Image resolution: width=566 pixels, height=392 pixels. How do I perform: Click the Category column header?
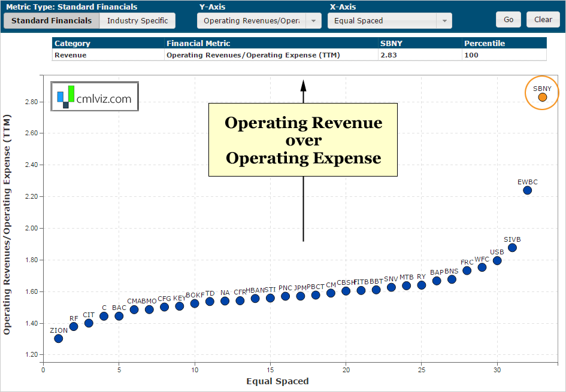click(108, 43)
